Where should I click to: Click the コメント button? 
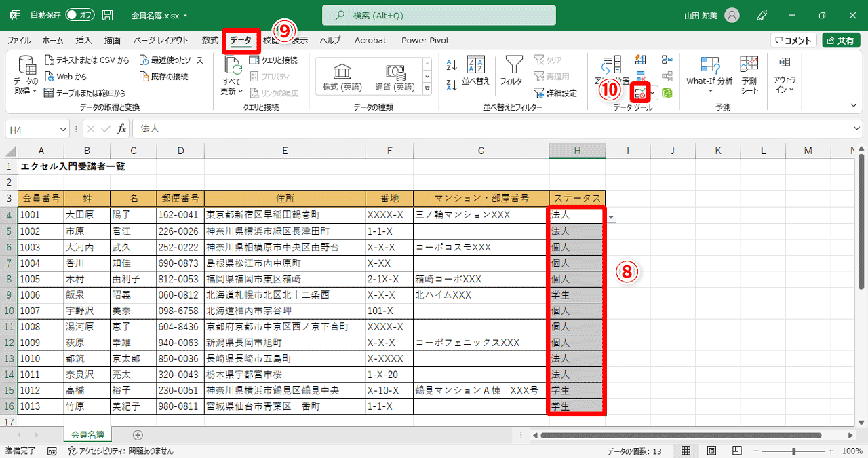click(x=792, y=40)
